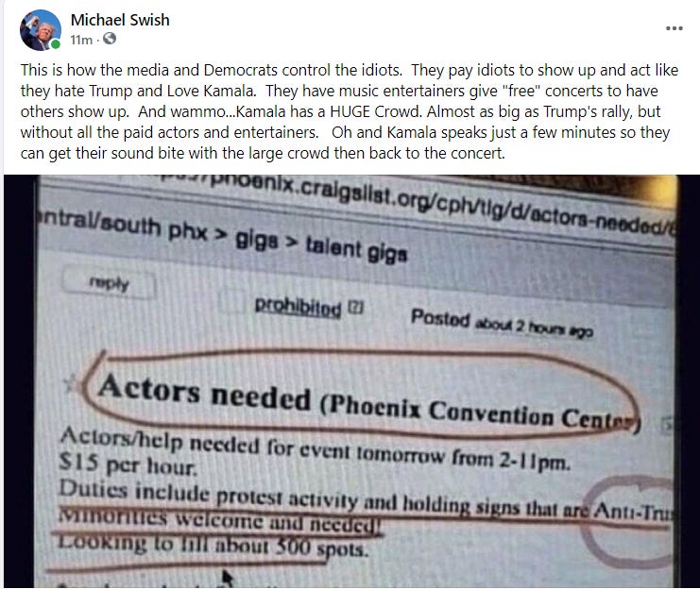
Task: Tick the faint flag box left of prohibited
Action: tap(233, 301)
